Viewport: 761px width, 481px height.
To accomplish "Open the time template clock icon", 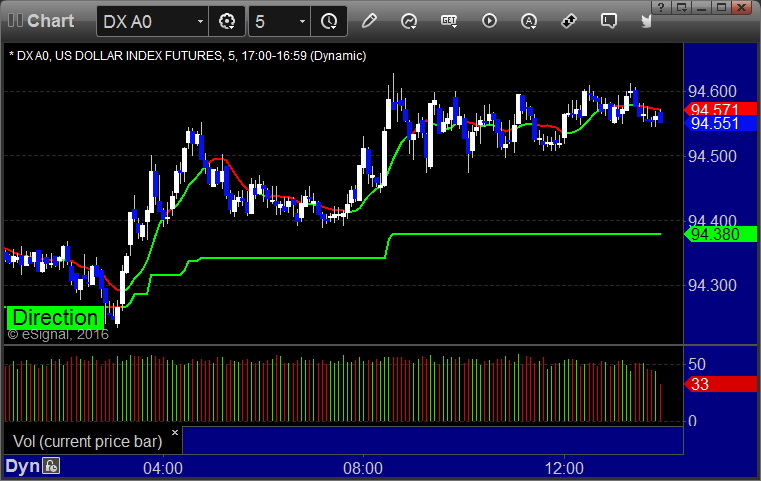I will pos(329,21).
